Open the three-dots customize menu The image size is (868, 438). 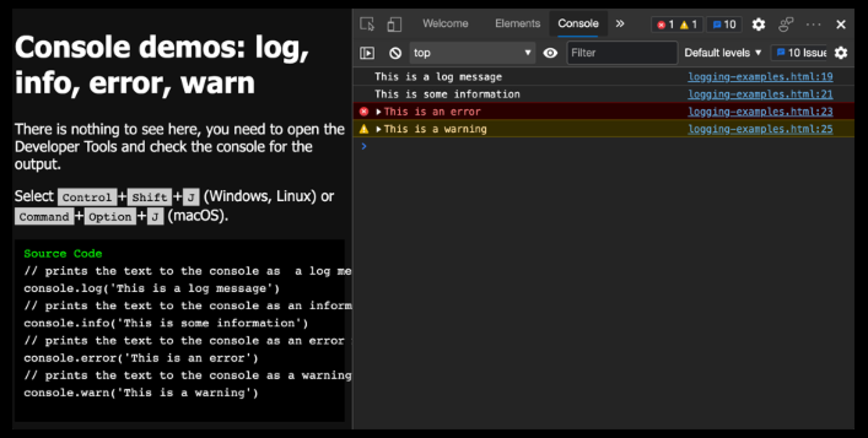(x=813, y=24)
